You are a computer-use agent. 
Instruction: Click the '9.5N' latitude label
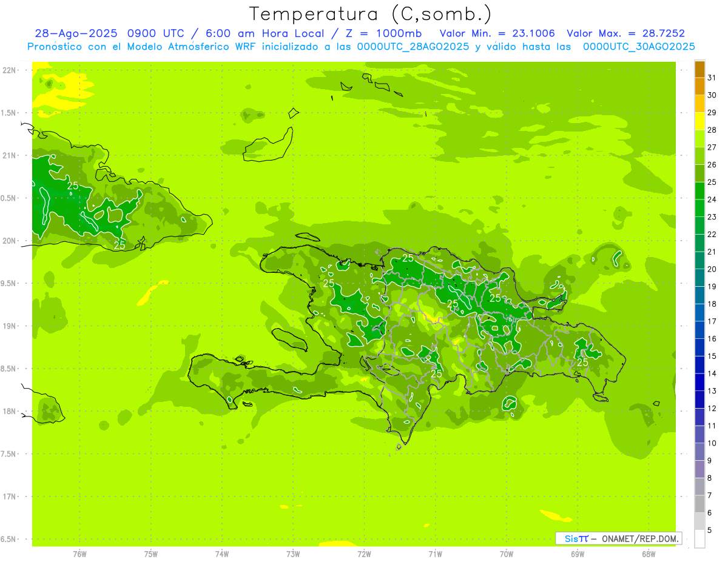9,283
